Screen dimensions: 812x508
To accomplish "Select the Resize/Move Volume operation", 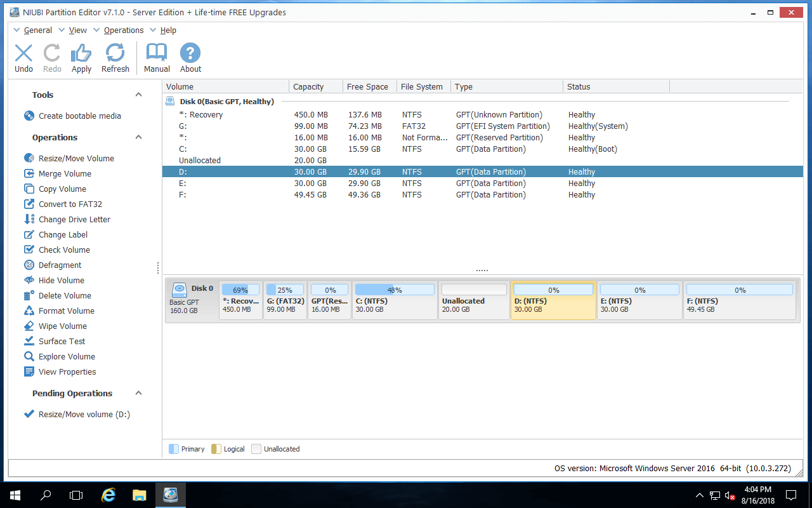I will (x=75, y=157).
